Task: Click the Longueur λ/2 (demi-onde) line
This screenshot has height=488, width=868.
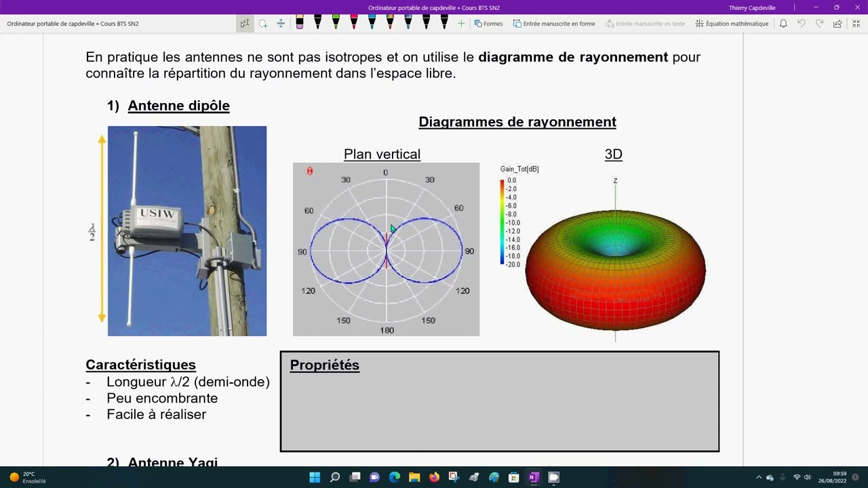Action: (188, 382)
